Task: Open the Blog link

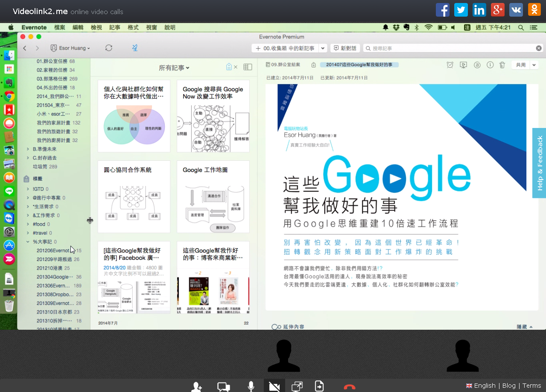Action: [509, 386]
